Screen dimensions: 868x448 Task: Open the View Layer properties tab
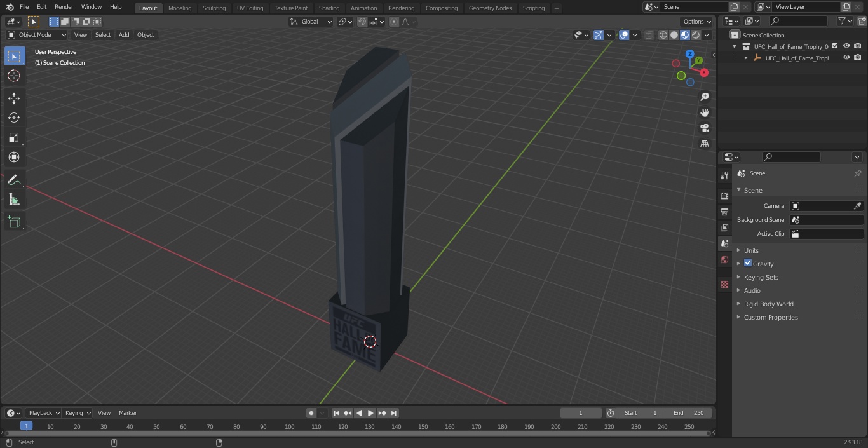724,227
